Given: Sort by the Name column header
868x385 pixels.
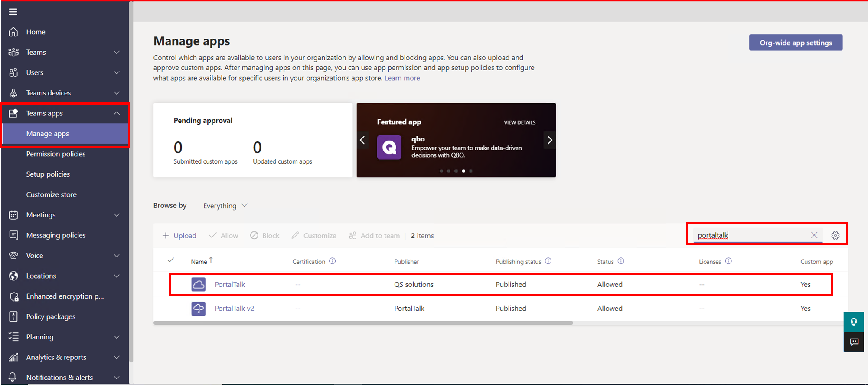Looking at the screenshot, I should pyautogui.click(x=202, y=261).
